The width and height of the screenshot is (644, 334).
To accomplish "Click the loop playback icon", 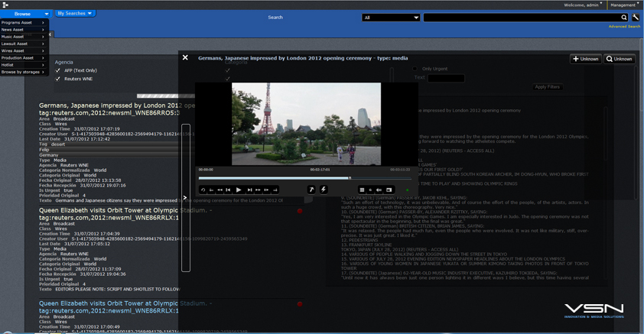I will point(203,190).
